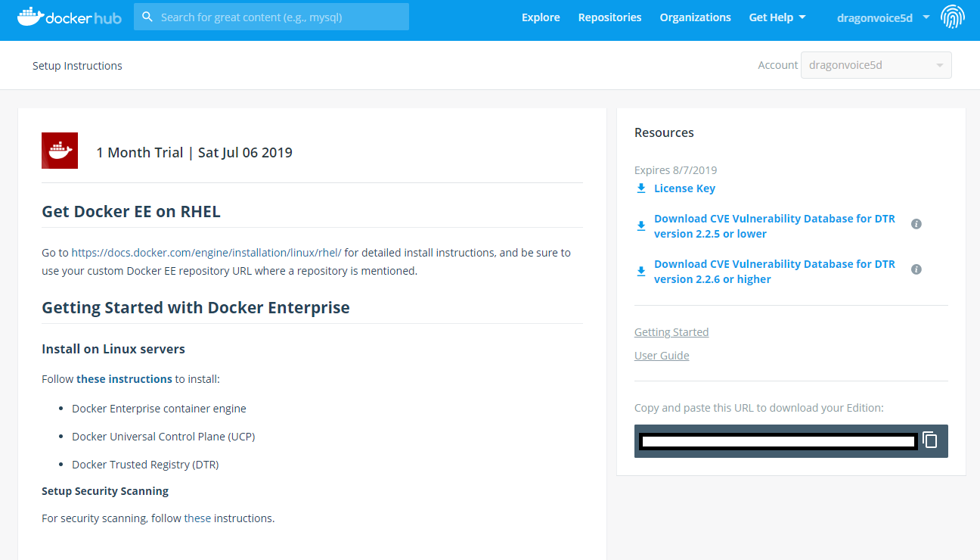Click the redacted Edition URL field

[x=778, y=441]
